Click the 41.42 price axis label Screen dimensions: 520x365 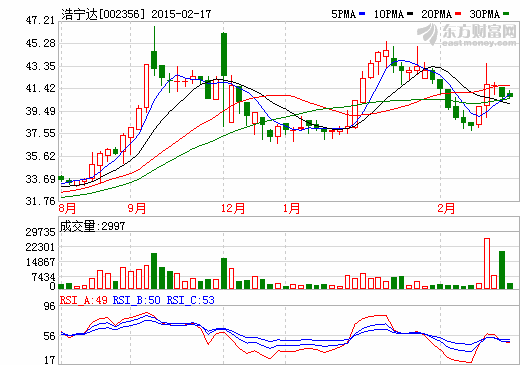pos(40,88)
